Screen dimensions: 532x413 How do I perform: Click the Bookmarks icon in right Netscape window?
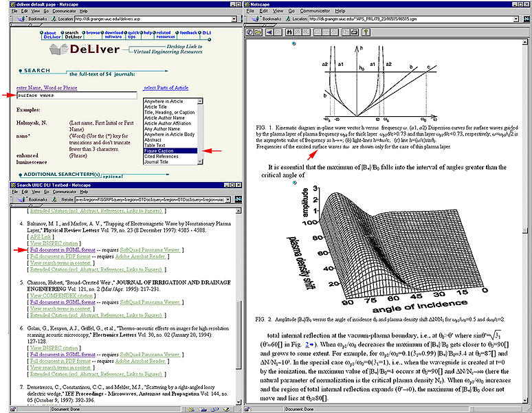point(256,19)
